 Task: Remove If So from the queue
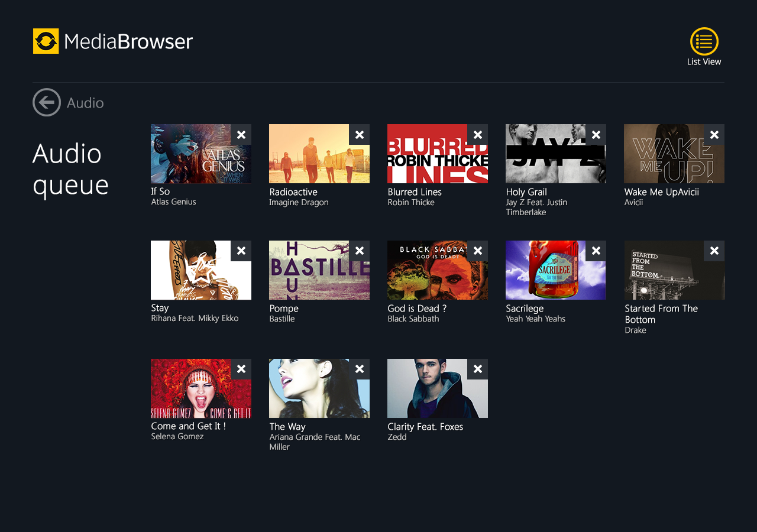coord(241,135)
